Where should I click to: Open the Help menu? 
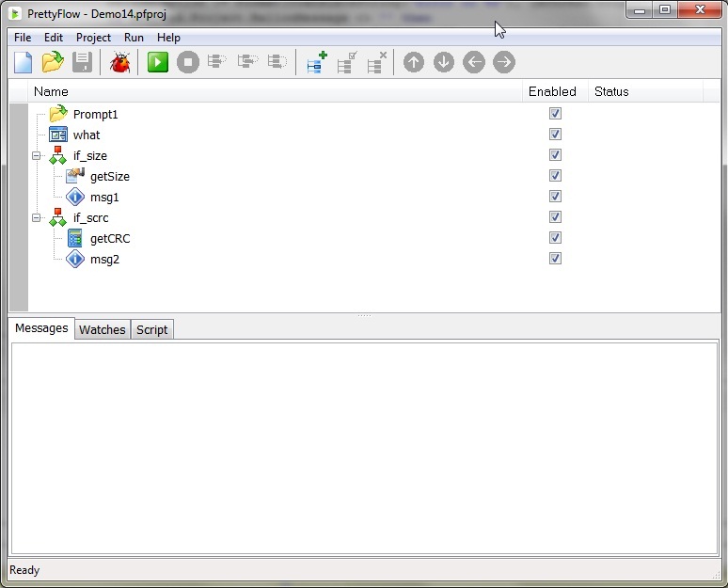coord(168,38)
